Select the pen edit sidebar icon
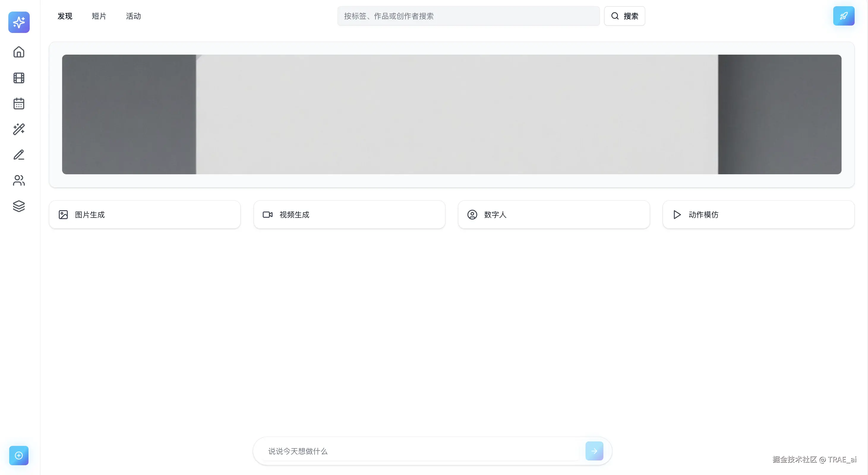The height and width of the screenshot is (475, 868). point(19,155)
